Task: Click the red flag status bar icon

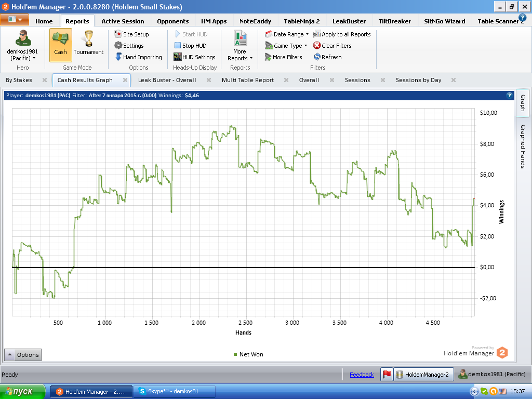Action: point(387,374)
